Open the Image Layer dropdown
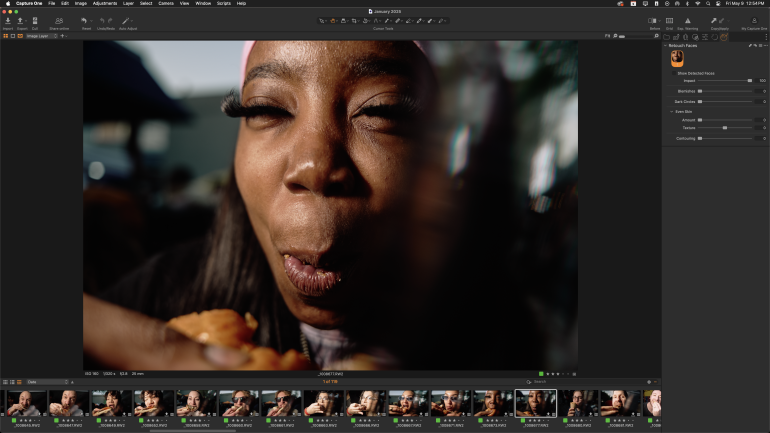Image resolution: width=770 pixels, height=433 pixels. pos(42,36)
